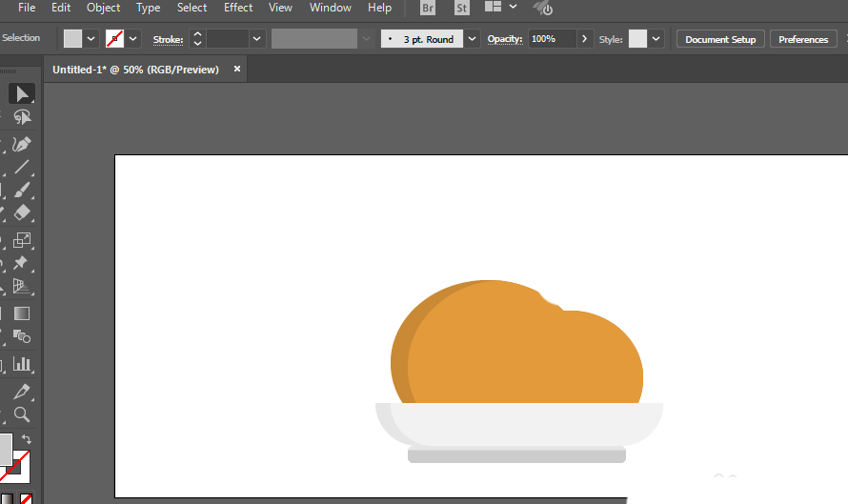Open the fill color dropdown in control bar

[91, 39]
